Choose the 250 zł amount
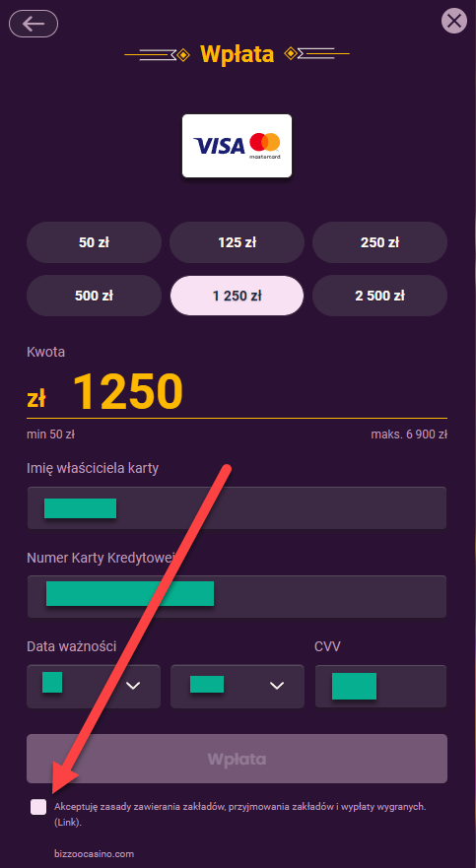This screenshot has width=476, height=868. coord(379,242)
